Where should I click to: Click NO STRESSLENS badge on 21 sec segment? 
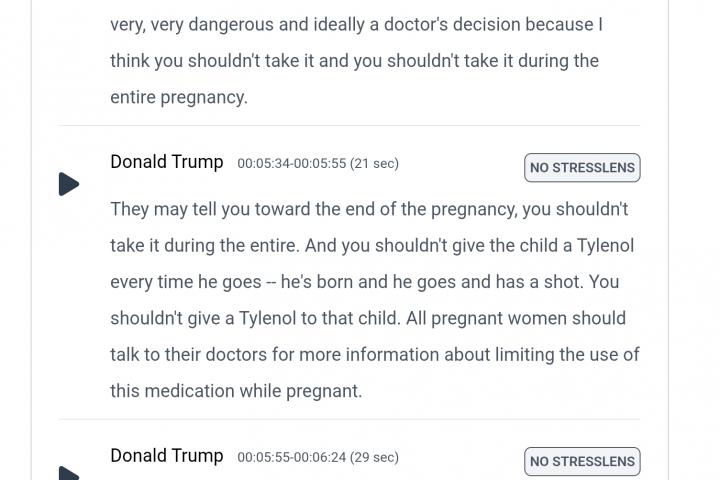(x=582, y=168)
